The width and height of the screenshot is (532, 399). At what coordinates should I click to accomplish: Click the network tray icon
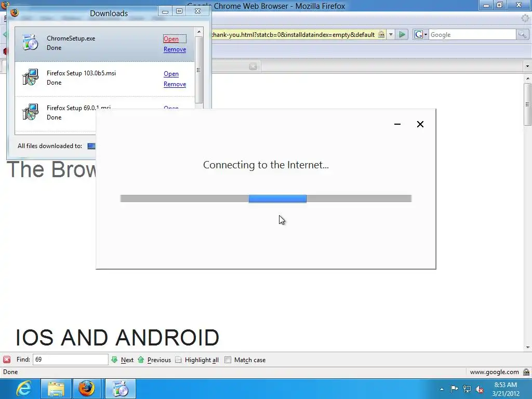467,389
